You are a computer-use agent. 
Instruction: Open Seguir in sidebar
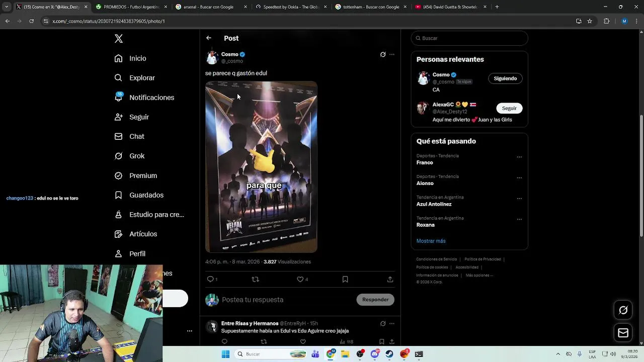131,117
